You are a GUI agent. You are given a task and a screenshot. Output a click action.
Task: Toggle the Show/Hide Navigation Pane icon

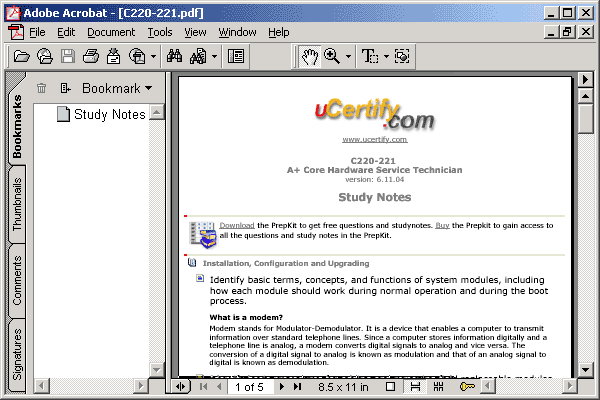click(x=236, y=56)
